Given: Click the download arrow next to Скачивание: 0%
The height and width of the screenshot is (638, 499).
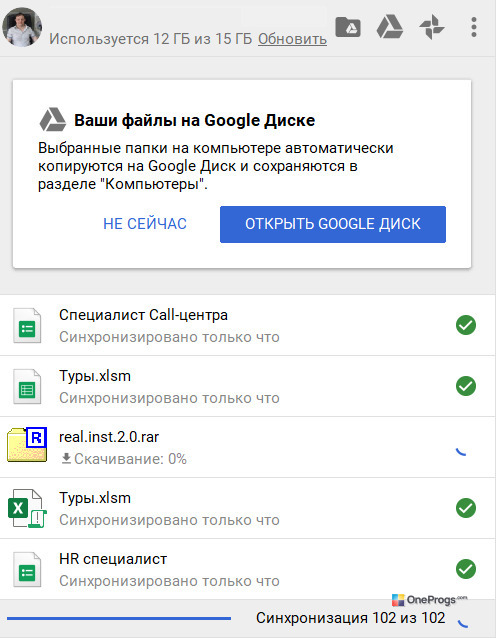Looking at the screenshot, I should (x=66, y=459).
